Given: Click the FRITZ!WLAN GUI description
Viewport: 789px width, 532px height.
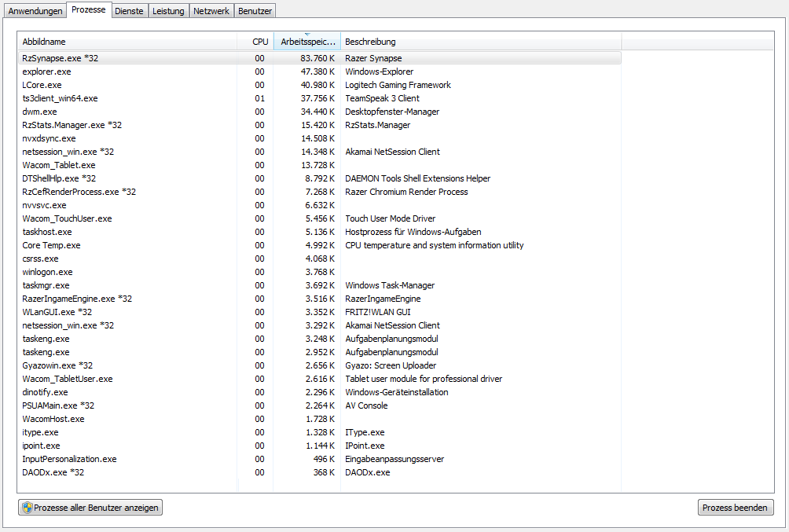Looking at the screenshot, I should pyautogui.click(x=378, y=311).
